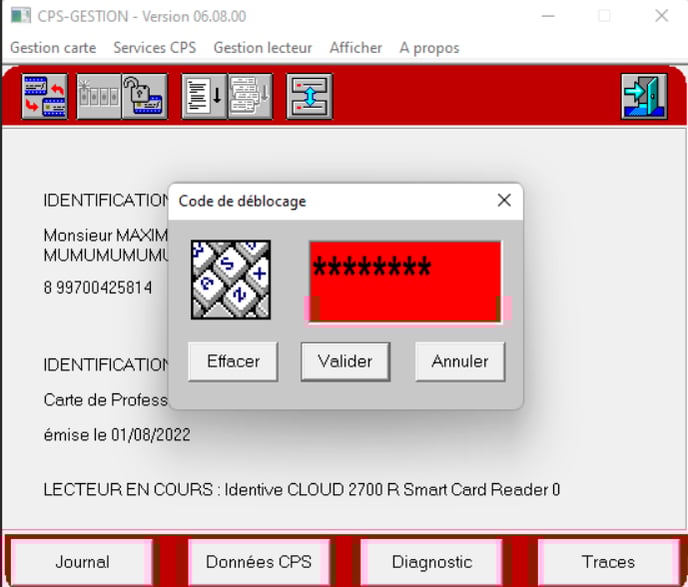Click the stacked documents download icon
The height and width of the screenshot is (587, 688).
(250, 96)
